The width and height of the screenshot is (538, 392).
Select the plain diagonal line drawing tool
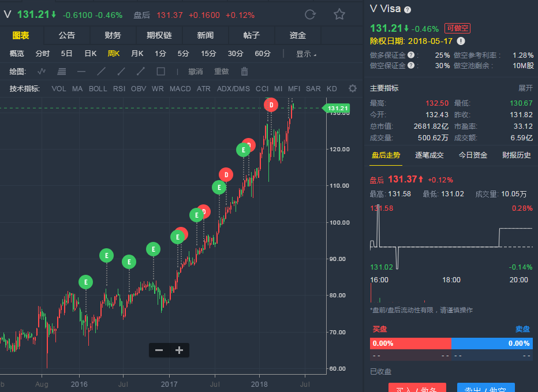pos(101,72)
